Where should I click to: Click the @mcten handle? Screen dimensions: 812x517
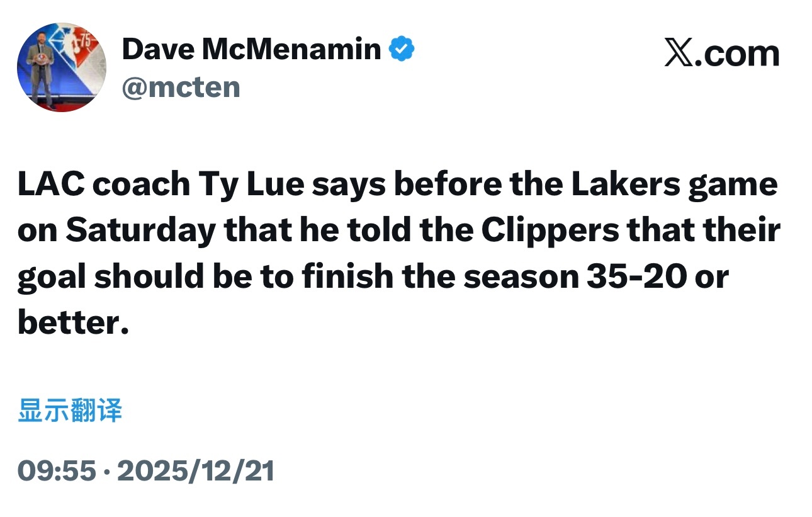pos(181,87)
